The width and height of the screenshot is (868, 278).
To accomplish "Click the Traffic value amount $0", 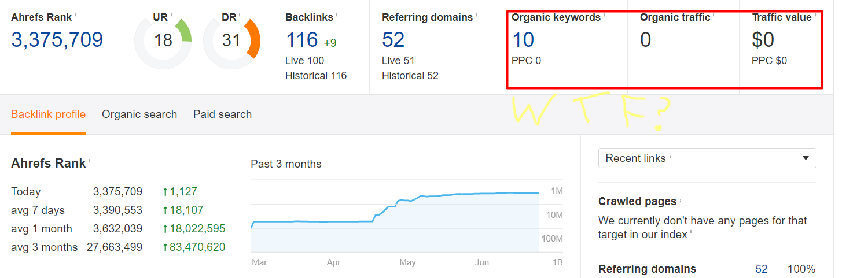I will click(763, 40).
